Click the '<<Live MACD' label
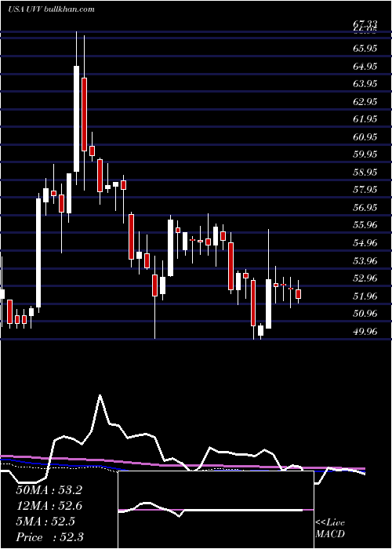 point(330,529)
